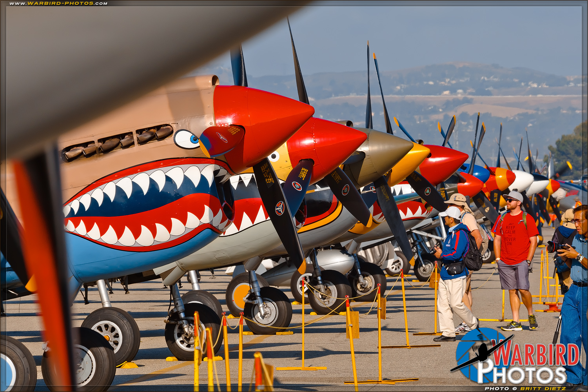This screenshot has height=392, width=588.
Task: Click the gray cap of red-shirt man
Action: pos(514,195)
